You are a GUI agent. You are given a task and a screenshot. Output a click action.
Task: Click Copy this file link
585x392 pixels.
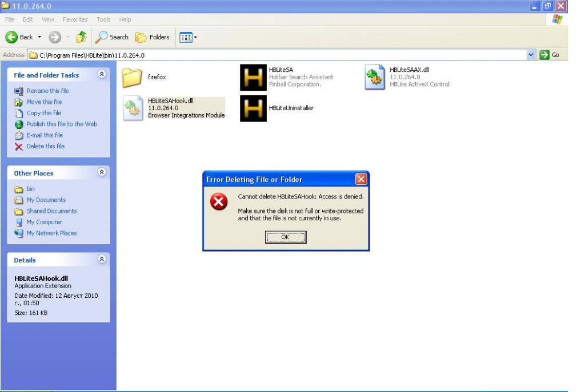(x=43, y=113)
